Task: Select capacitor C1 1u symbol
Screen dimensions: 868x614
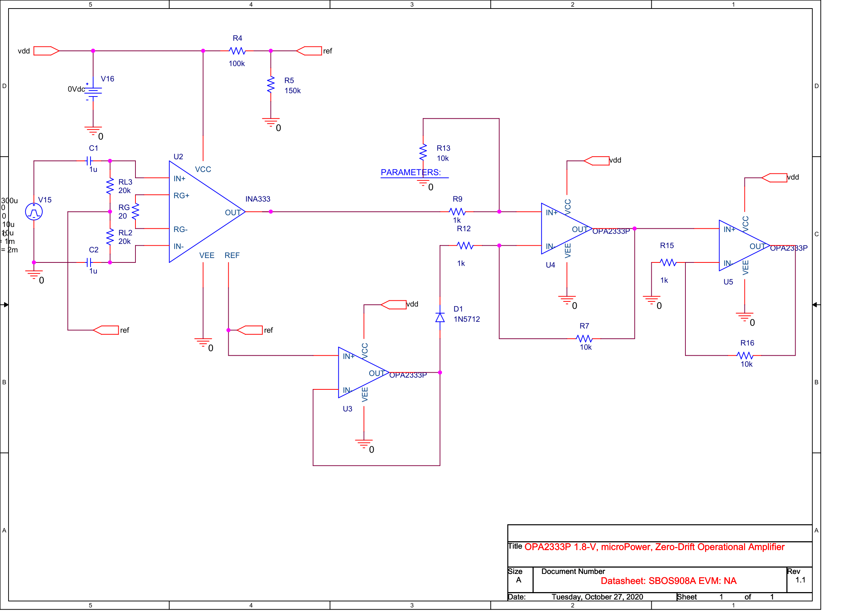Action: point(89,161)
